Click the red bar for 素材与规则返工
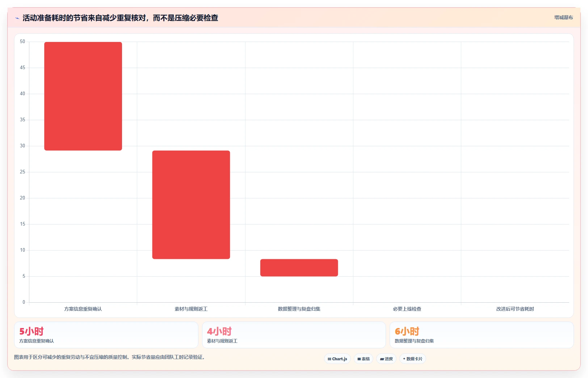This screenshot has width=588, height=378. 191,205
